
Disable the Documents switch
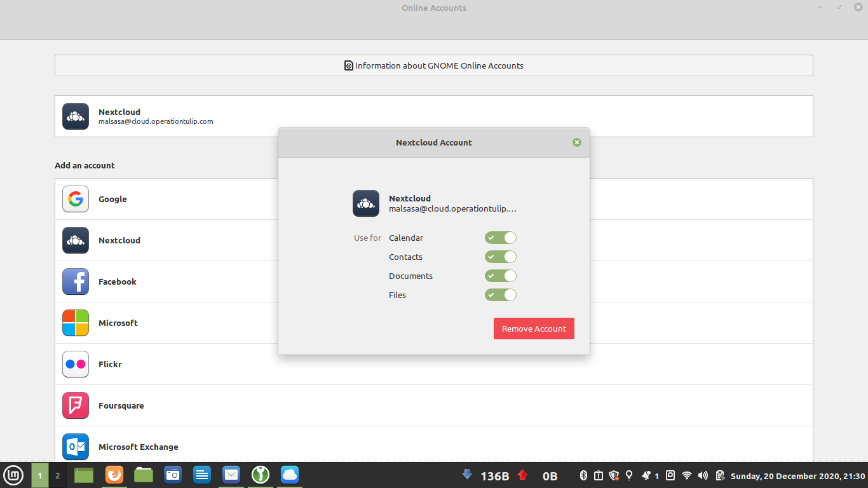(x=501, y=276)
